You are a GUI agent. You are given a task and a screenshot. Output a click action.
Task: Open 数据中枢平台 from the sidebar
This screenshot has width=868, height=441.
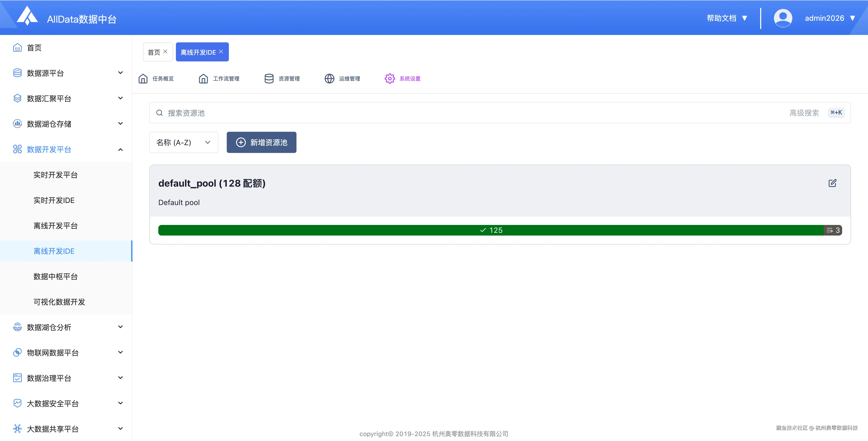pos(56,276)
